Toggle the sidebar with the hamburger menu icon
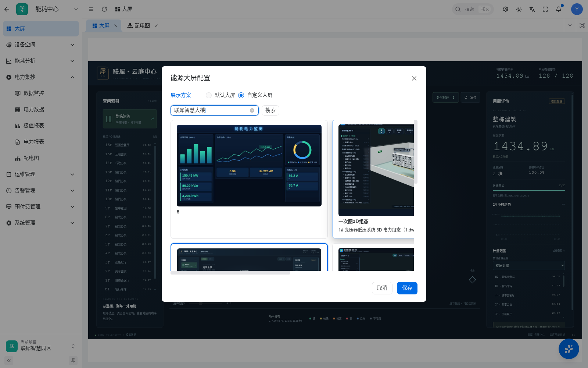Image resolution: width=588 pixels, height=368 pixels. [91, 9]
